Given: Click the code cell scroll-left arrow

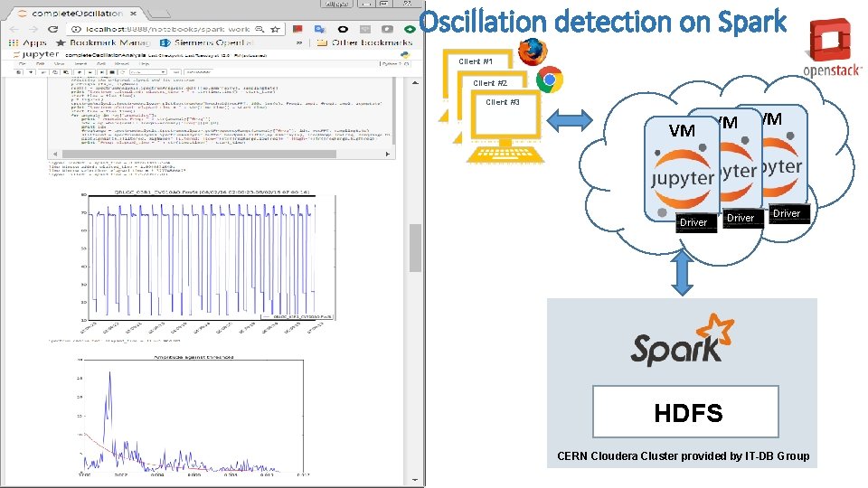Looking at the screenshot, I should [55, 154].
